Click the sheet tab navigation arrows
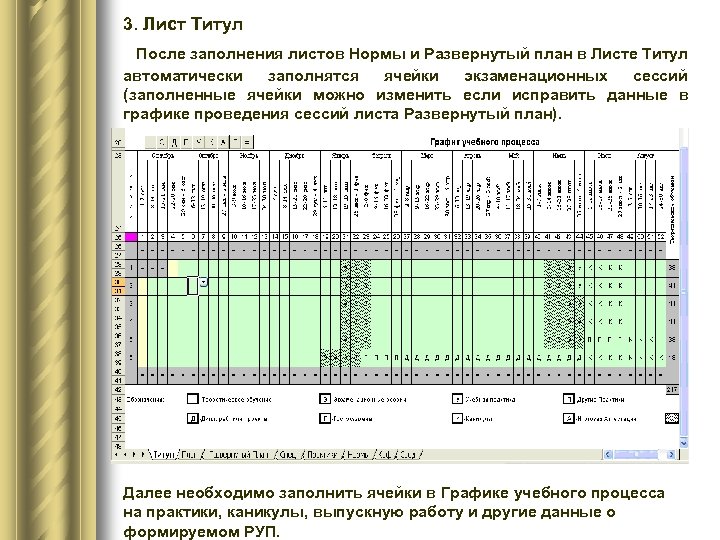This screenshot has height=540, width=720. 131,455
